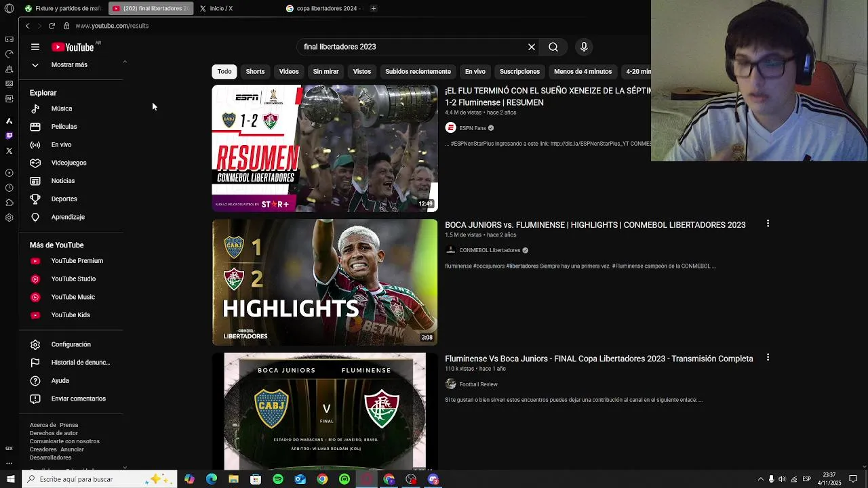Image resolution: width=868 pixels, height=488 pixels.
Task: Click the browser address bar URL
Action: coord(112,26)
